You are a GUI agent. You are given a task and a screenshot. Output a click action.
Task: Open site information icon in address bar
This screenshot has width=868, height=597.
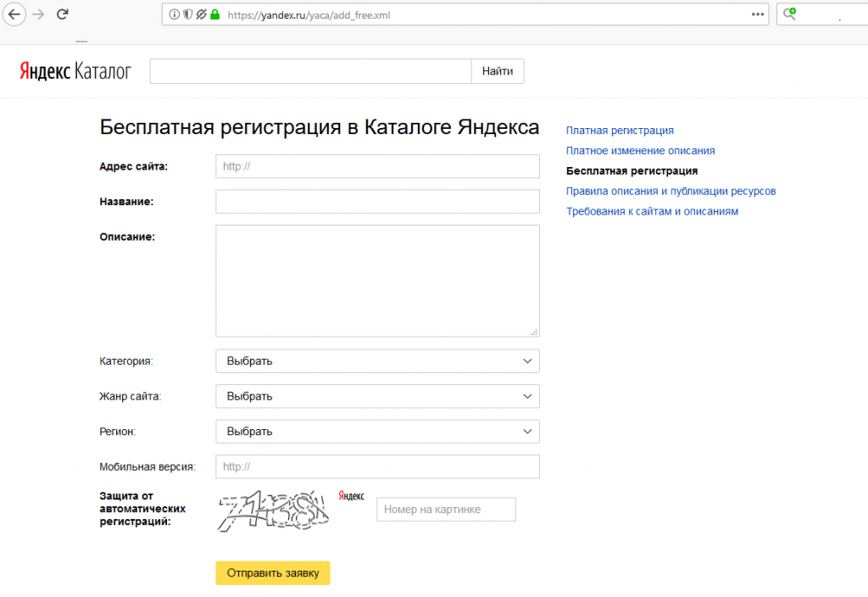(x=175, y=15)
